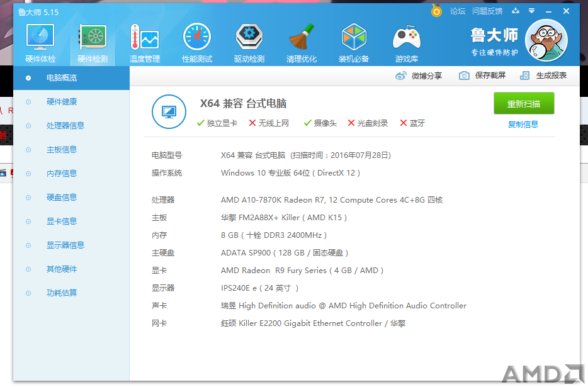Screen dimensions: 588x387
Task: Click the 'IPS240E e ( 24 英寸 )' value
Action: pos(260,288)
